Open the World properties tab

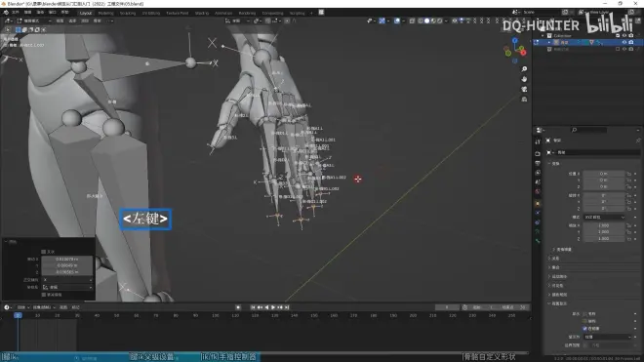coord(538,191)
